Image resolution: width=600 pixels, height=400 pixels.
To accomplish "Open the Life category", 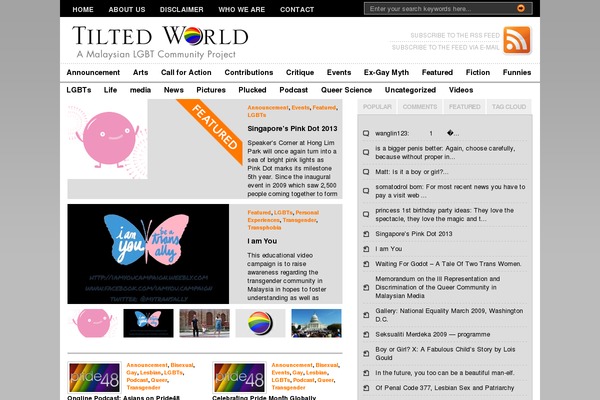I will coord(110,90).
